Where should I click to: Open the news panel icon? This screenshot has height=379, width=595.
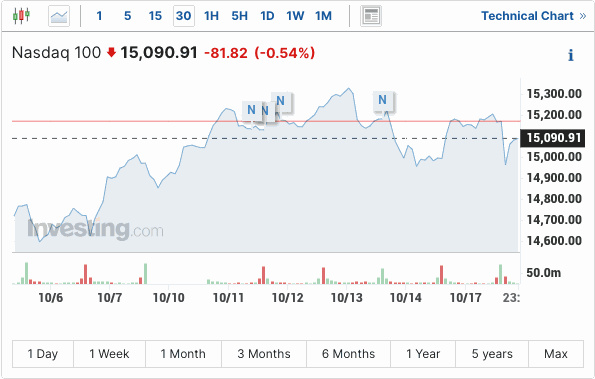(x=371, y=16)
